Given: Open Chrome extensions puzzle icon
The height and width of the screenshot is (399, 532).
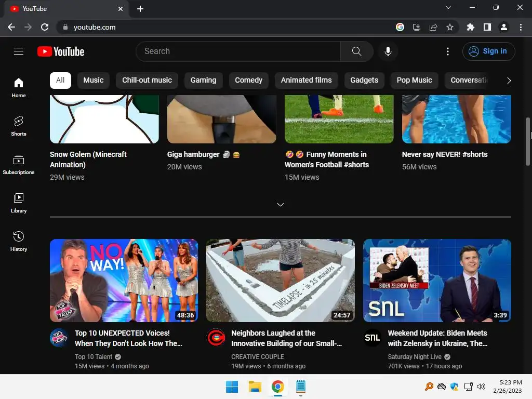Looking at the screenshot, I should (471, 27).
